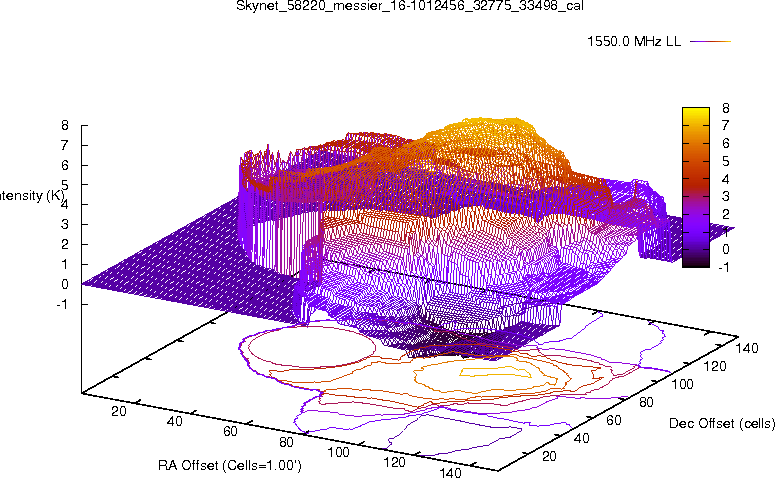Click RA Offset axis tick label 120
This screenshot has height=478, width=775.
coord(395,462)
